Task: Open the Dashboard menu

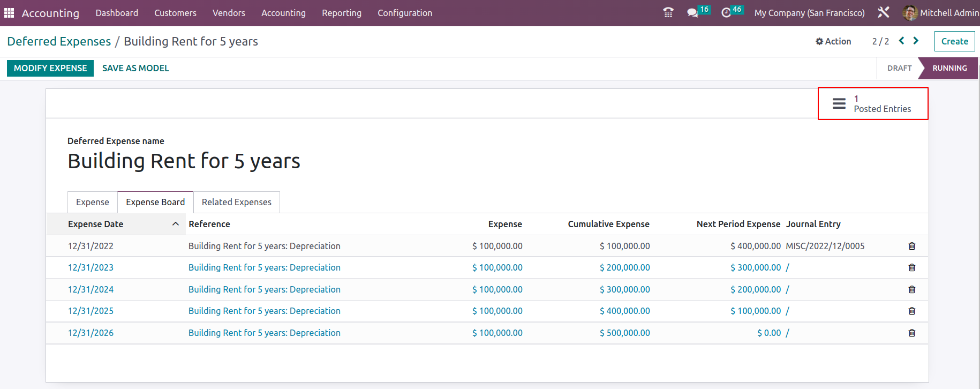Action: pos(117,13)
